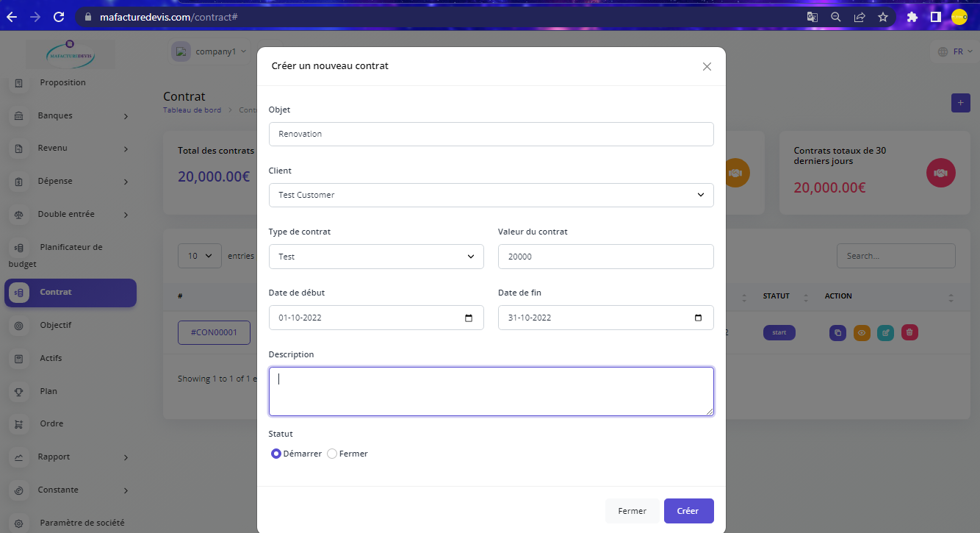
Task: Open contract #CON00001
Action: pyautogui.click(x=214, y=332)
